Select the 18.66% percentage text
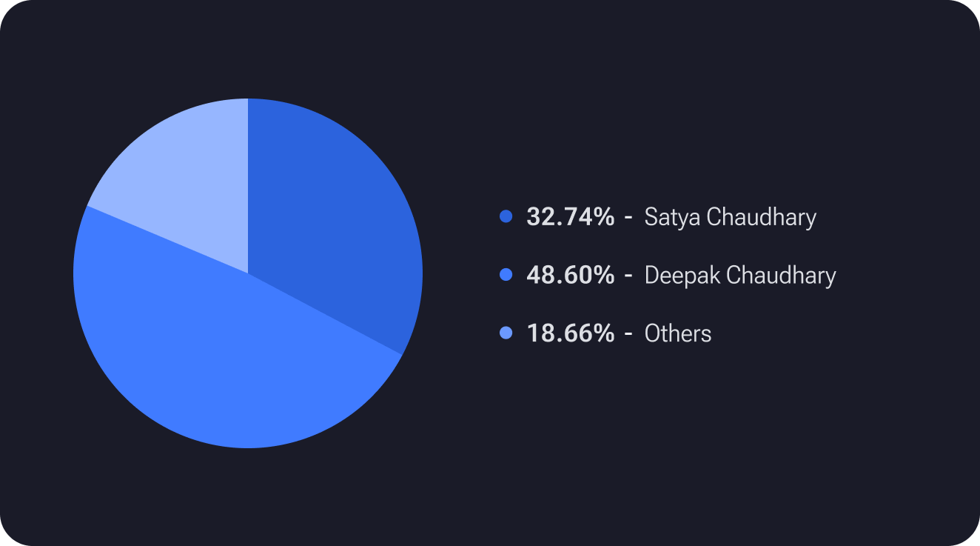This screenshot has width=980, height=546. coord(570,333)
